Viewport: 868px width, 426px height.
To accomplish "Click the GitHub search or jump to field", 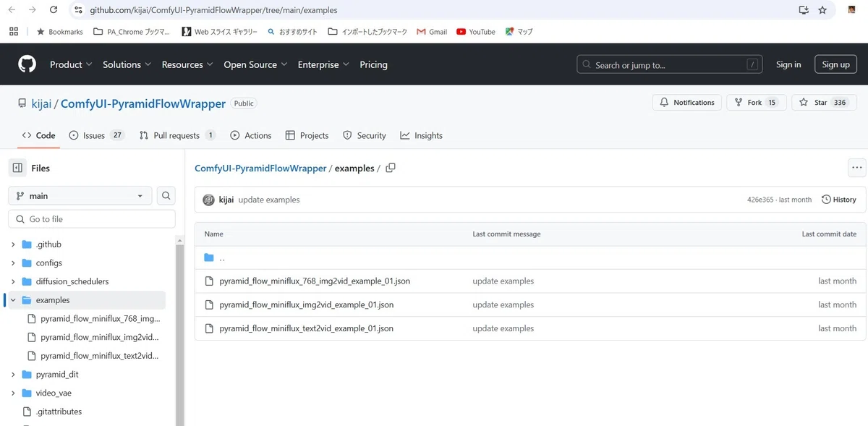I will pos(670,64).
